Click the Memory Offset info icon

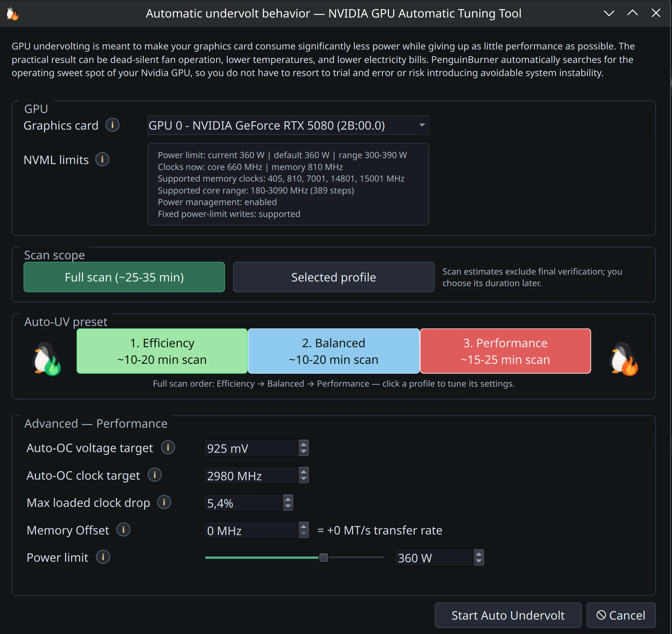(x=123, y=530)
